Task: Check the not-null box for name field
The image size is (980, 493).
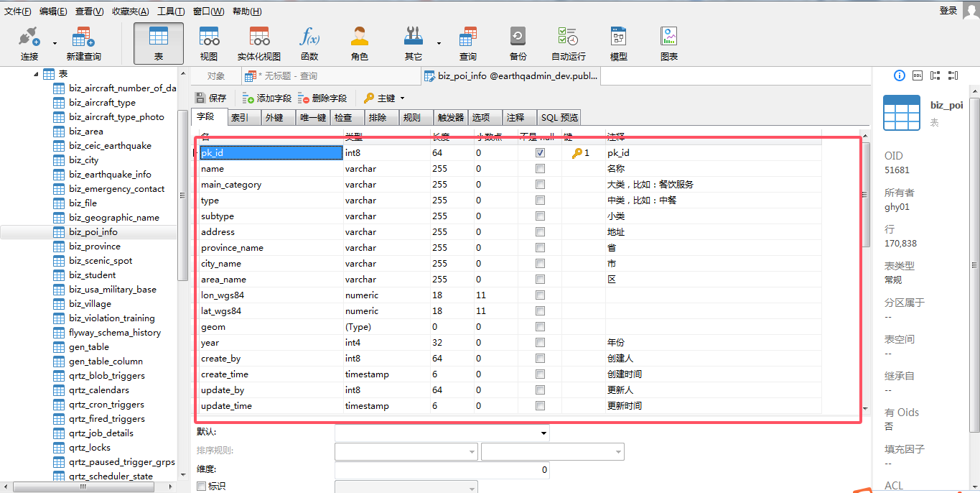Action: coord(540,169)
